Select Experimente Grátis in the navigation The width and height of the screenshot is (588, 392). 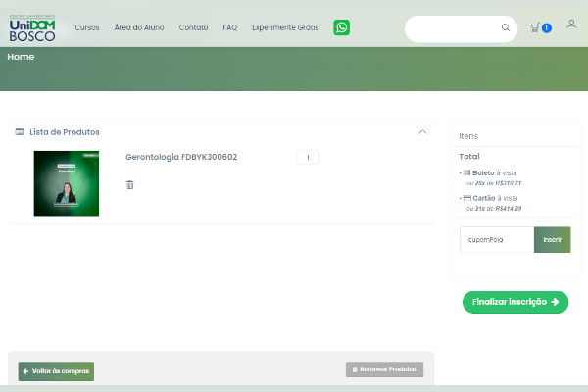[284, 28]
